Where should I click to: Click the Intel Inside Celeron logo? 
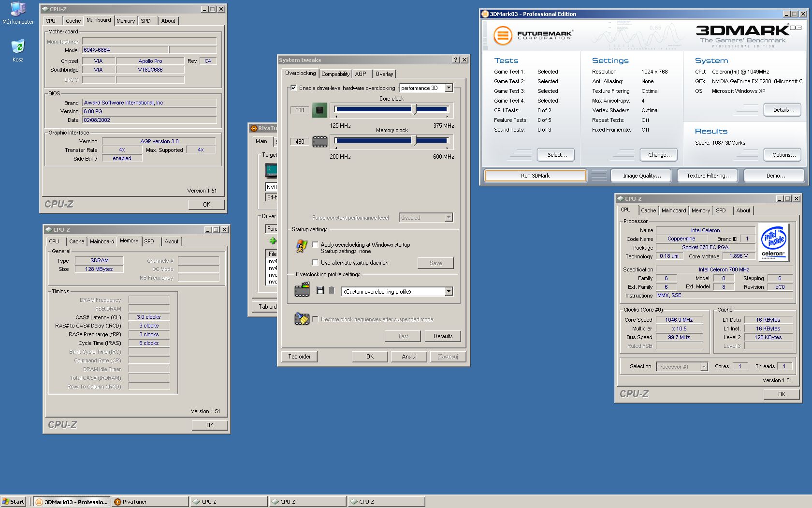(x=773, y=242)
